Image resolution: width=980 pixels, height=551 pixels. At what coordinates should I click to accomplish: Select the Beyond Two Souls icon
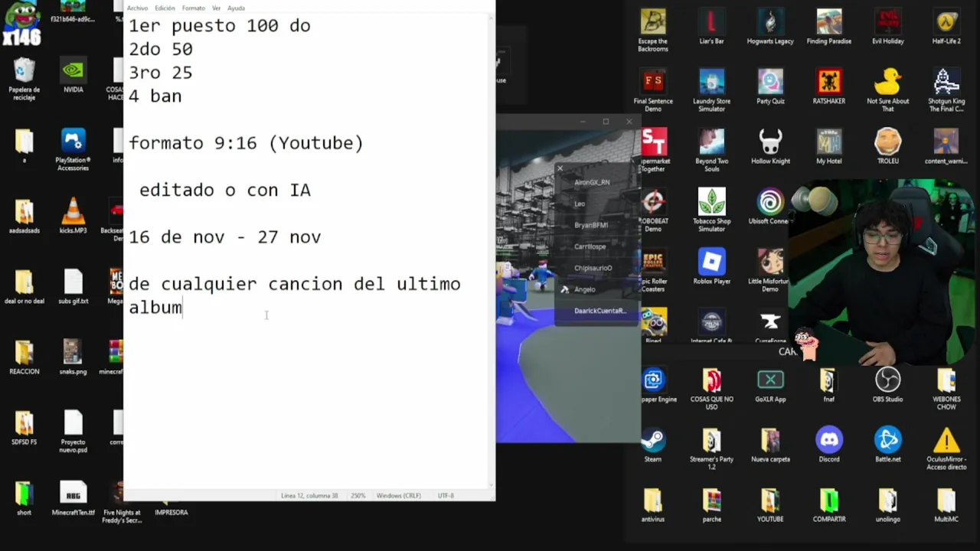click(x=712, y=150)
